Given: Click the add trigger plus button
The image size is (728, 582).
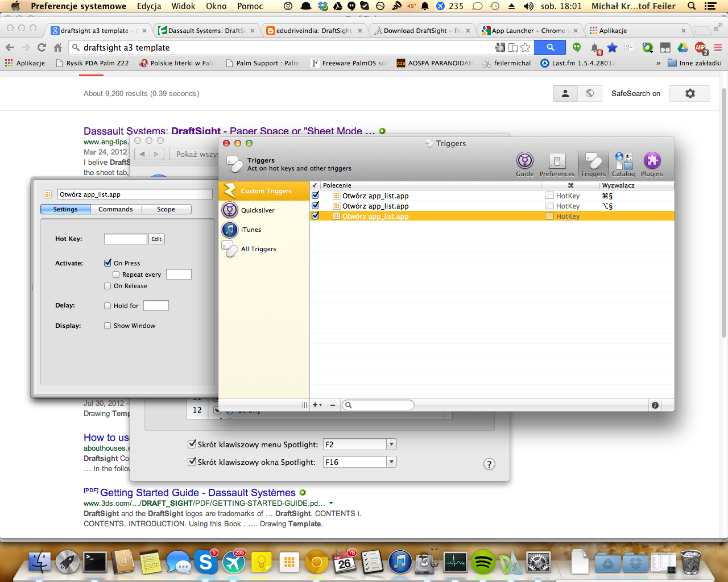Looking at the screenshot, I should click(317, 405).
